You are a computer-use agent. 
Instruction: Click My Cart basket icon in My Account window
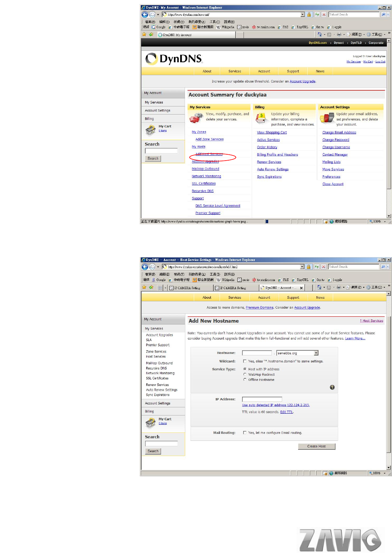pyautogui.click(x=150, y=130)
